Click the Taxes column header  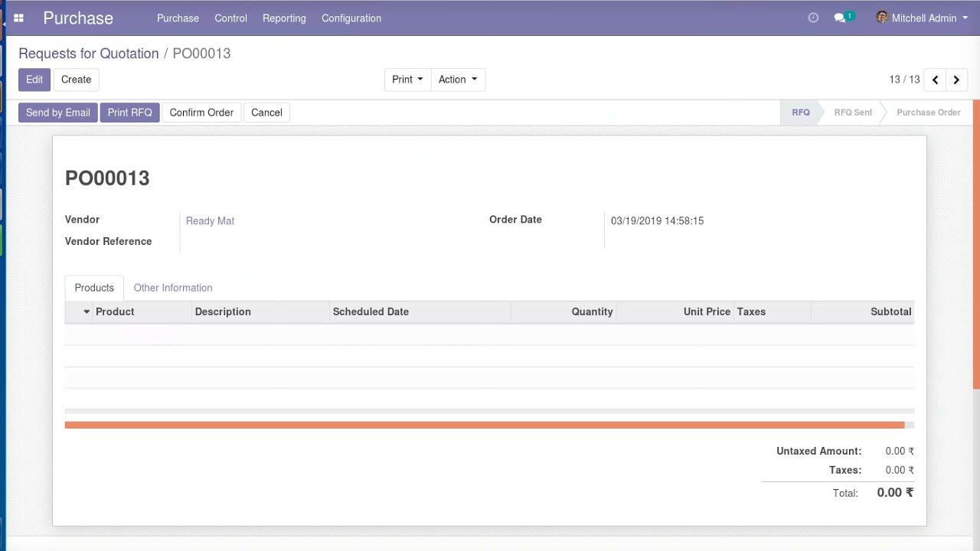pyautogui.click(x=772, y=311)
